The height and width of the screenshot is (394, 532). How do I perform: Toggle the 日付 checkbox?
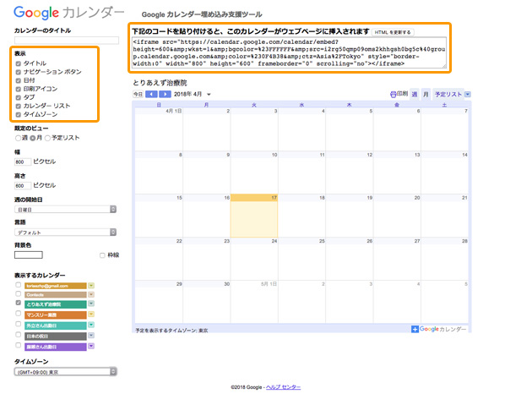click(19, 80)
